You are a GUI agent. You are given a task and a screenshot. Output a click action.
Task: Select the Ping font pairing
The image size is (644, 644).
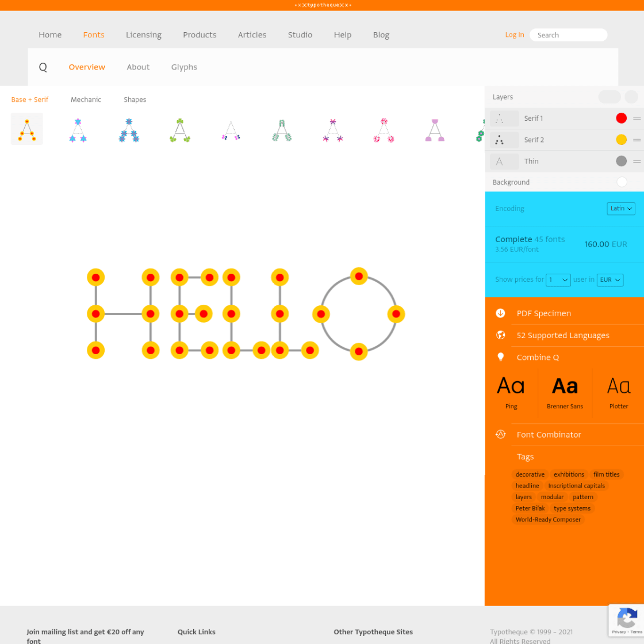(511, 393)
